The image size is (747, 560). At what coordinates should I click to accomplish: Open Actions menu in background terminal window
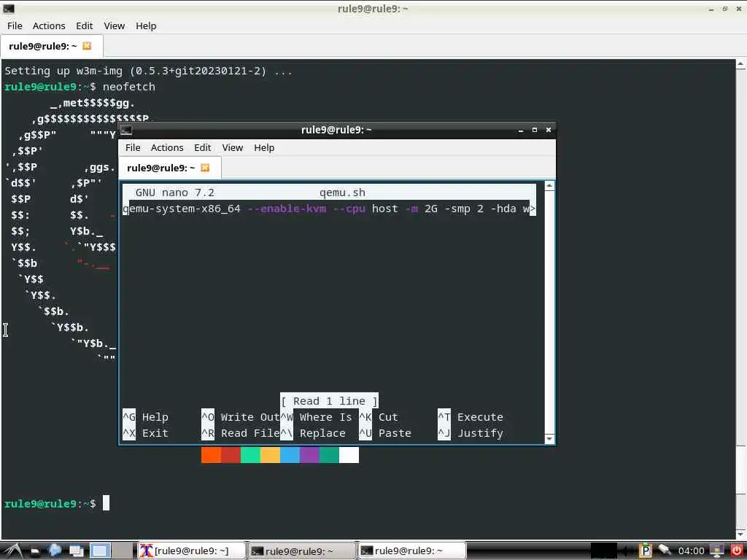tap(49, 26)
